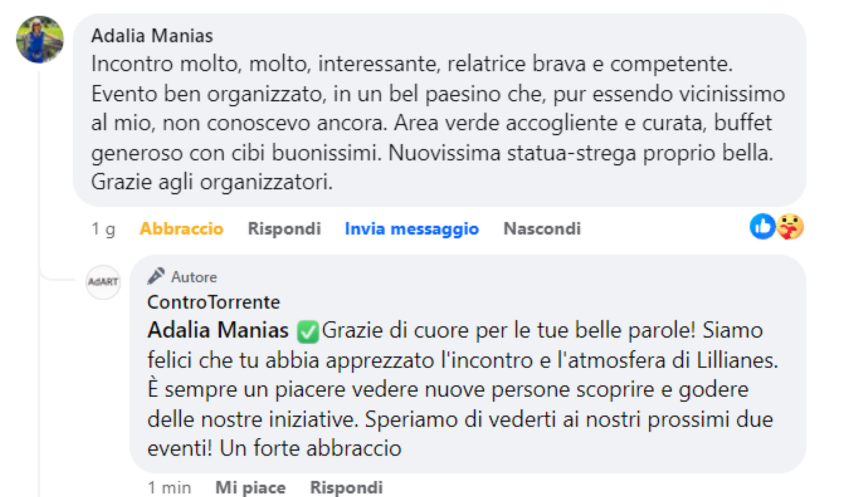Click the Adalia Manias mention inside the reply
The width and height of the screenshot is (868, 497).
(x=218, y=330)
